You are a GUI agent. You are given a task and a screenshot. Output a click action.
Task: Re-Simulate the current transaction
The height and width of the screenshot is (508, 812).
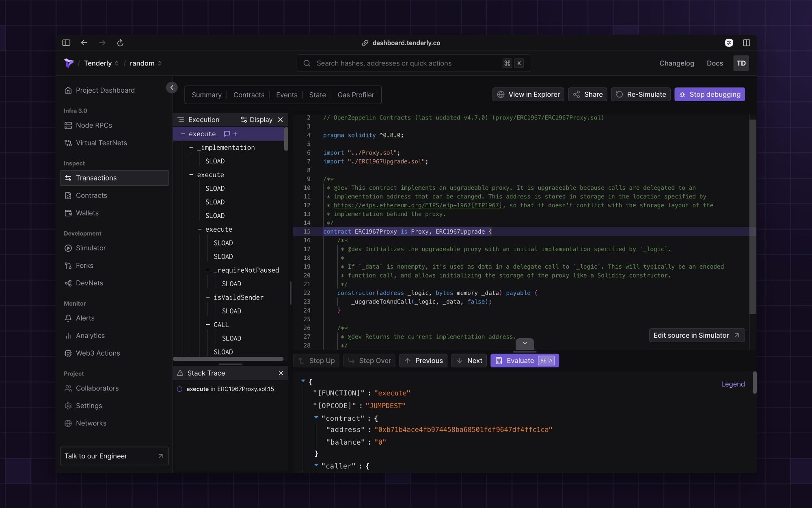coord(641,94)
